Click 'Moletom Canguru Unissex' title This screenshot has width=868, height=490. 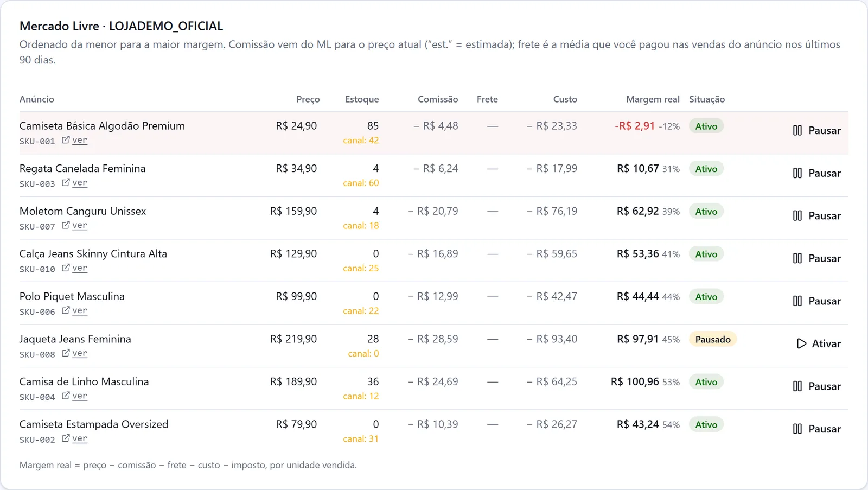pyautogui.click(x=82, y=211)
